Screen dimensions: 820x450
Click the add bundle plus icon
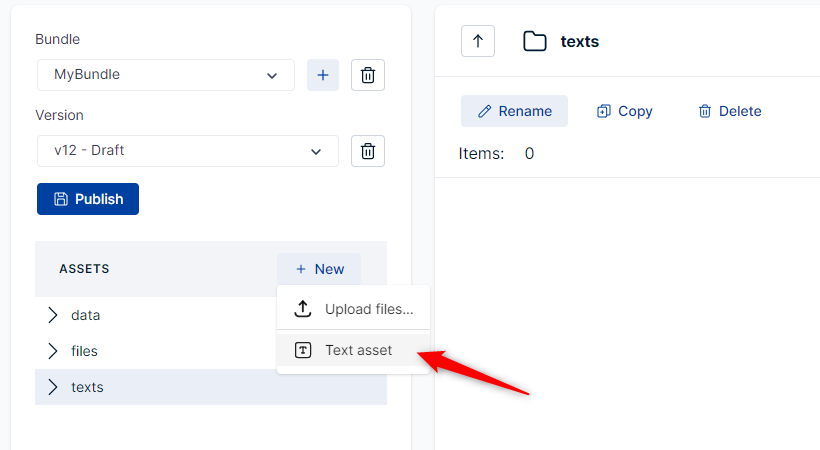323,75
